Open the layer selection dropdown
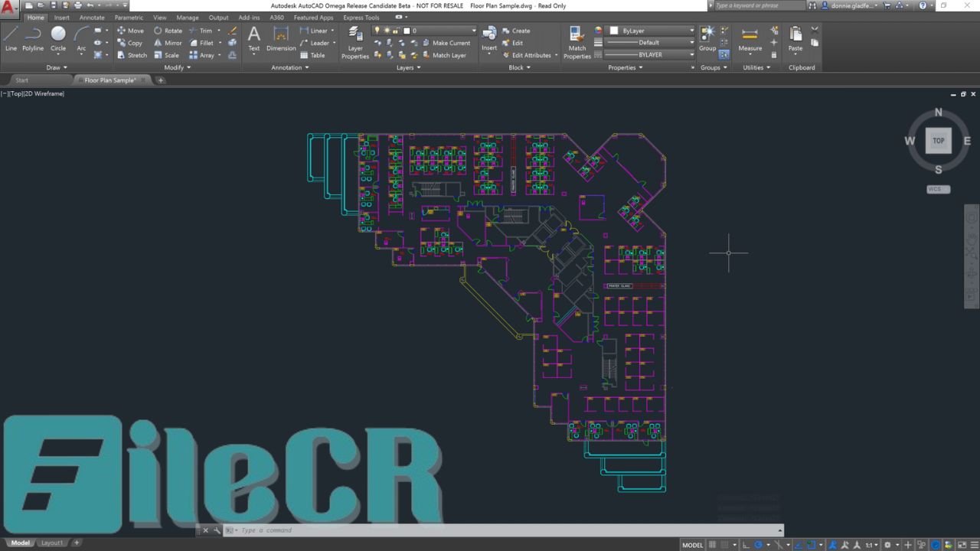980x551 pixels. tap(424, 31)
